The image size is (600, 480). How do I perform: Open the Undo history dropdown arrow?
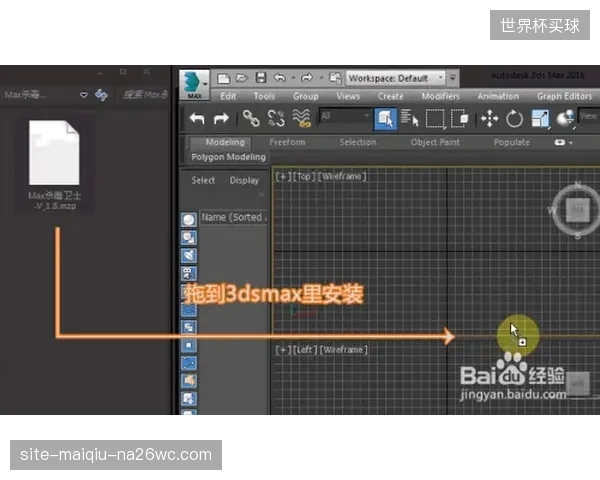tap(293, 78)
